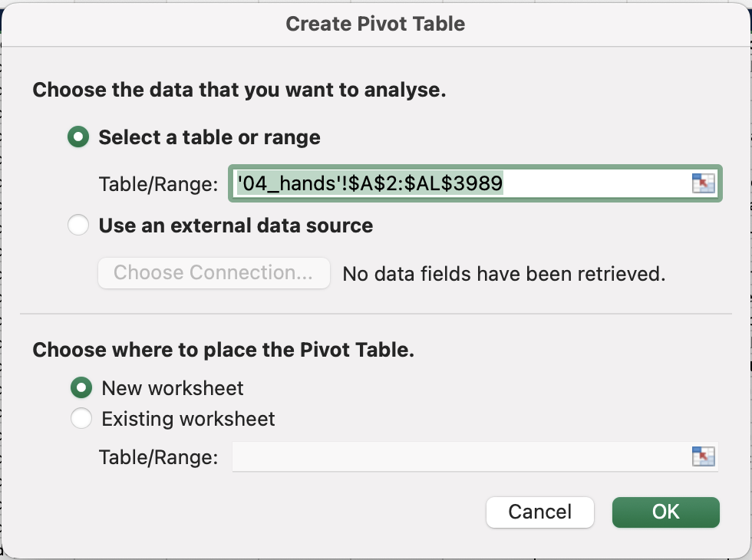Click the 'Use an external data source' label
This screenshot has width=752, height=560.
click(x=236, y=226)
